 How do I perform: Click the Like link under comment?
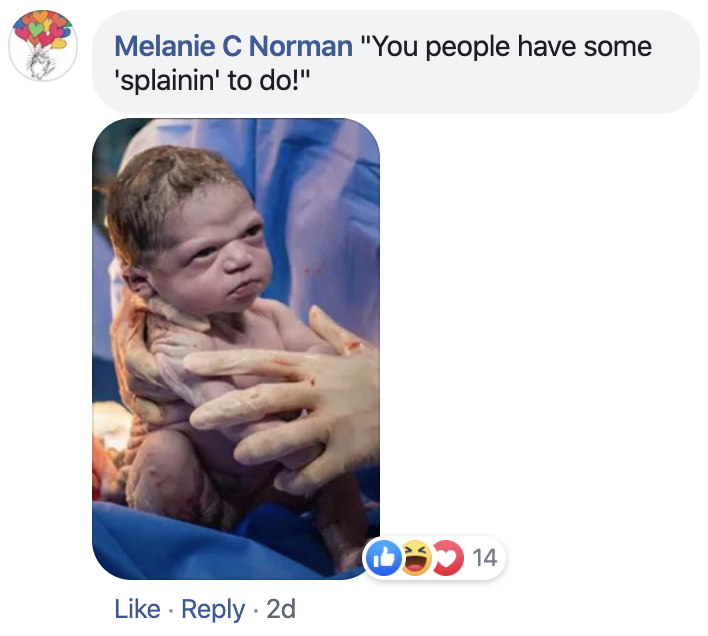[x=137, y=609]
